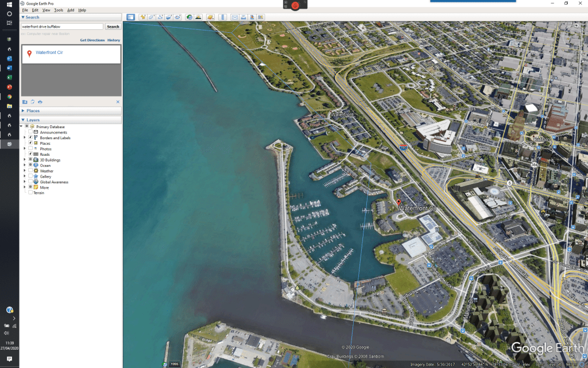Image resolution: width=588 pixels, height=368 pixels.
Task: Select the Add Path tool
Action: point(160,17)
